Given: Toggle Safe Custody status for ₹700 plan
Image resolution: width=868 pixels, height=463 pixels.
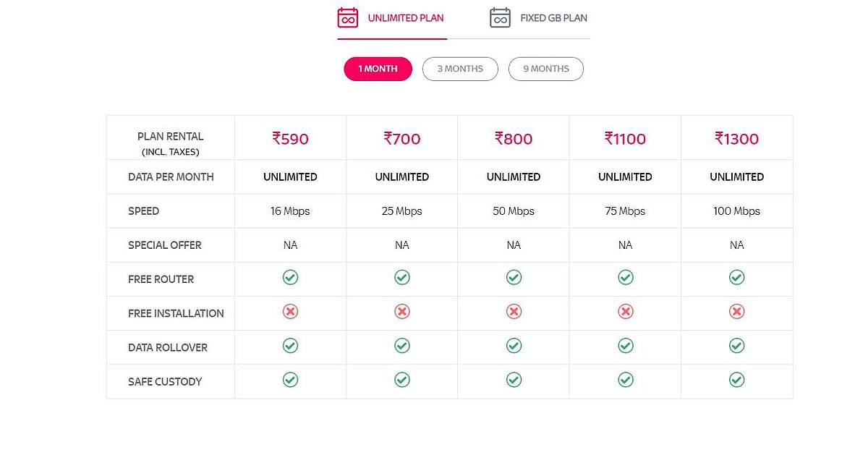Looking at the screenshot, I should 401,379.
